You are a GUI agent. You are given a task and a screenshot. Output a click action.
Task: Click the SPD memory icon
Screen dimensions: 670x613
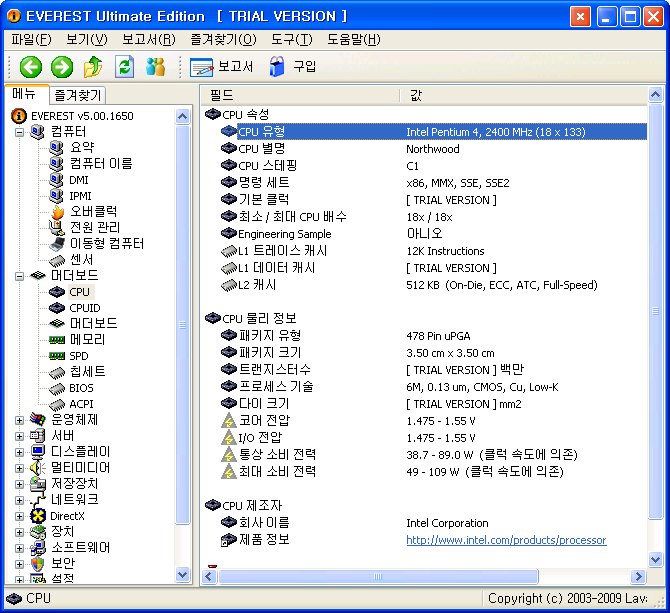point(57,356)
